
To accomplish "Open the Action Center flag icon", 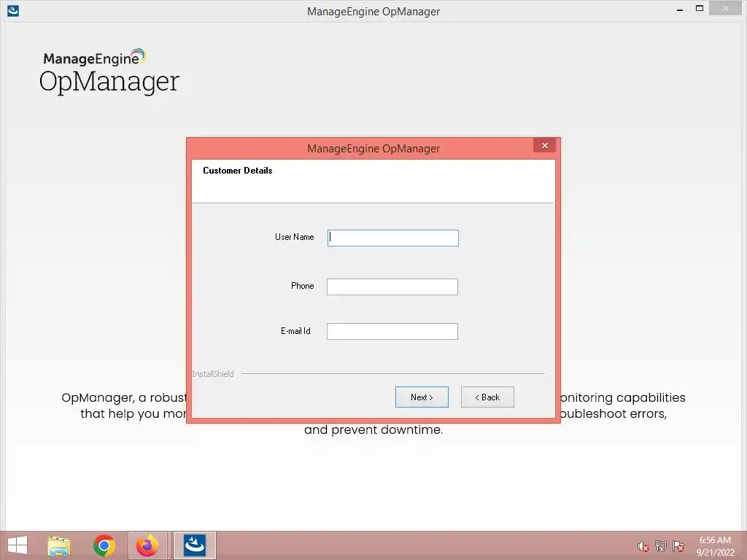I will [x=678, y=546].
